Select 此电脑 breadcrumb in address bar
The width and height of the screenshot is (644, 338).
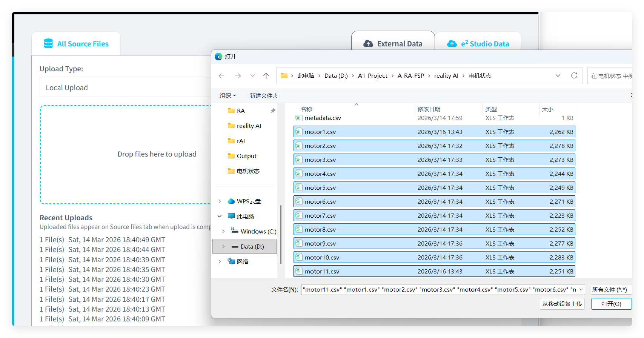coord(306,76)
